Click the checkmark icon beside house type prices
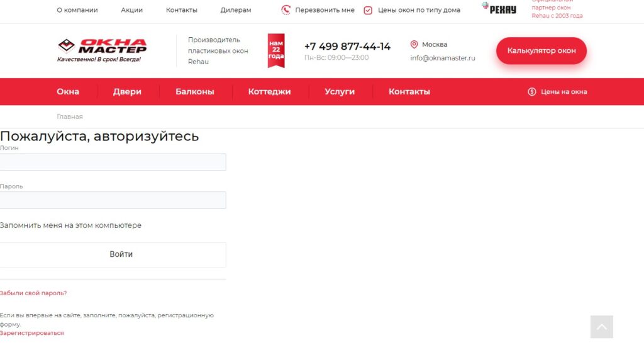The height and width of the screenshot is (350, 644). [368, 10]
